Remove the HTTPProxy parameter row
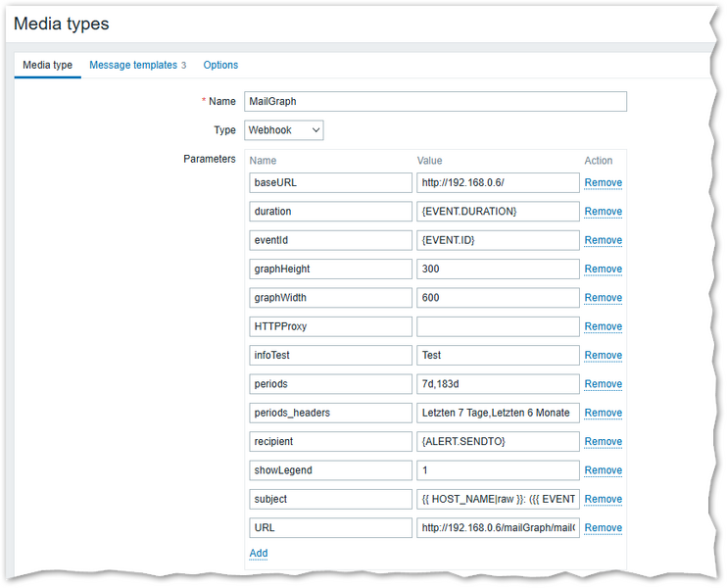This screenshot has height=588, width=727. point(603,326)
